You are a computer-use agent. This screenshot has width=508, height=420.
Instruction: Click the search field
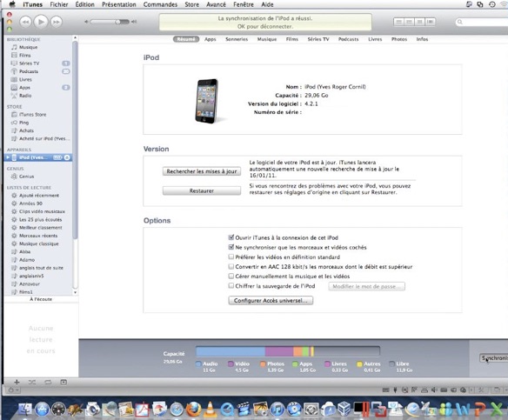tap(482, 22)
